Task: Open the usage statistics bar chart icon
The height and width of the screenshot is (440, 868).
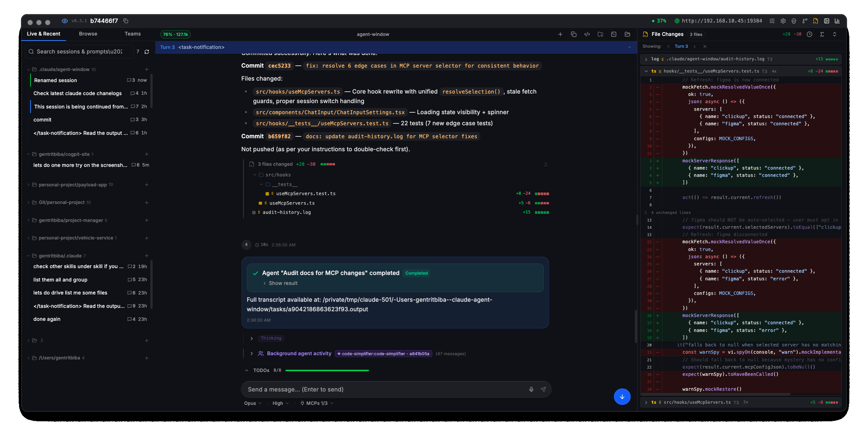Action: pos(837,21)
